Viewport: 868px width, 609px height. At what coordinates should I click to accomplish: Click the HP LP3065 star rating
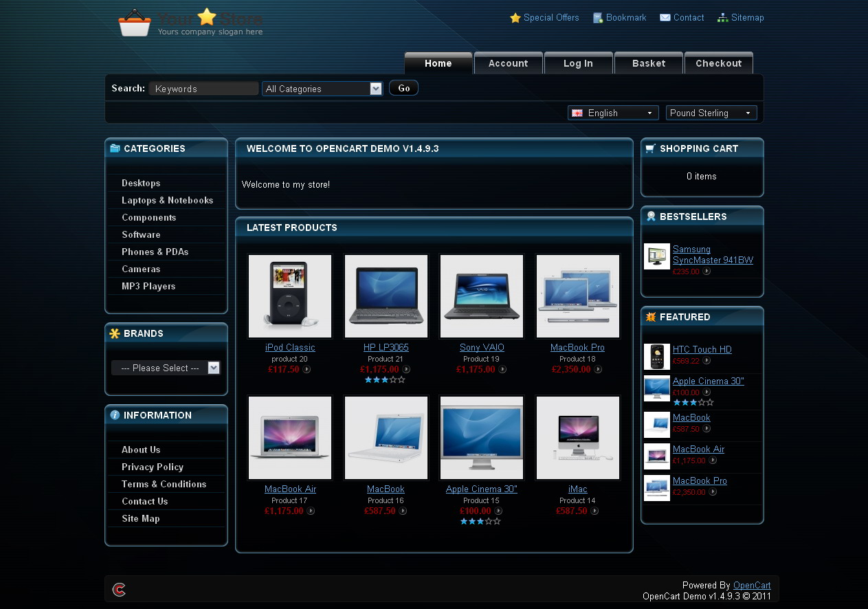pos(385,379)
